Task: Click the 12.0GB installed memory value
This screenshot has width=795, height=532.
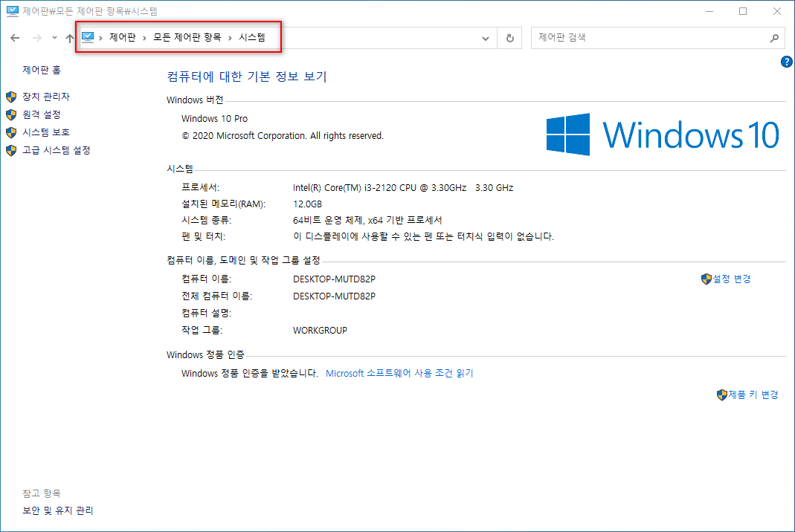Action: click(307, 204)
